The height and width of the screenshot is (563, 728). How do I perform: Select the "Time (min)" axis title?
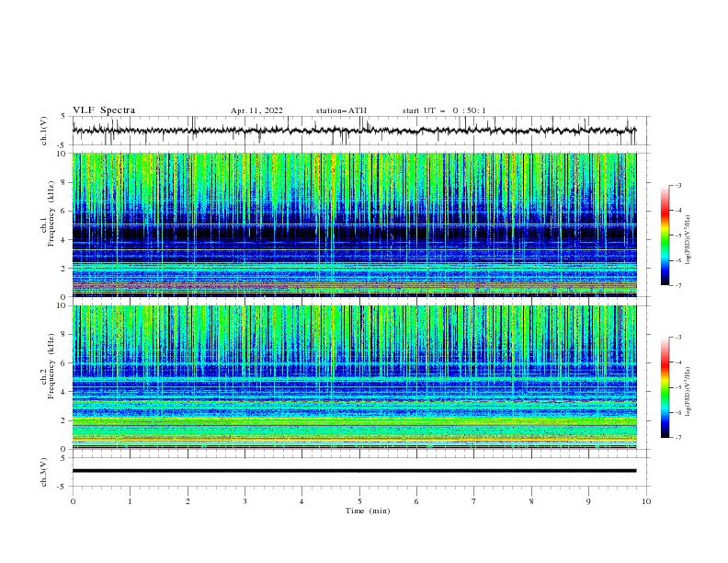pyautogui.click(x=368, y=511)
